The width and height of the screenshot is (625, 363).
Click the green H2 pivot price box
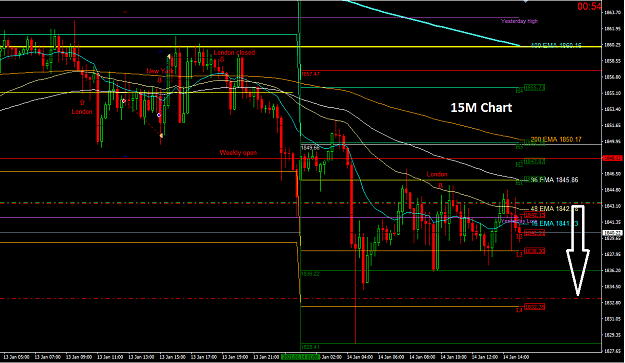tap(534, 161)
